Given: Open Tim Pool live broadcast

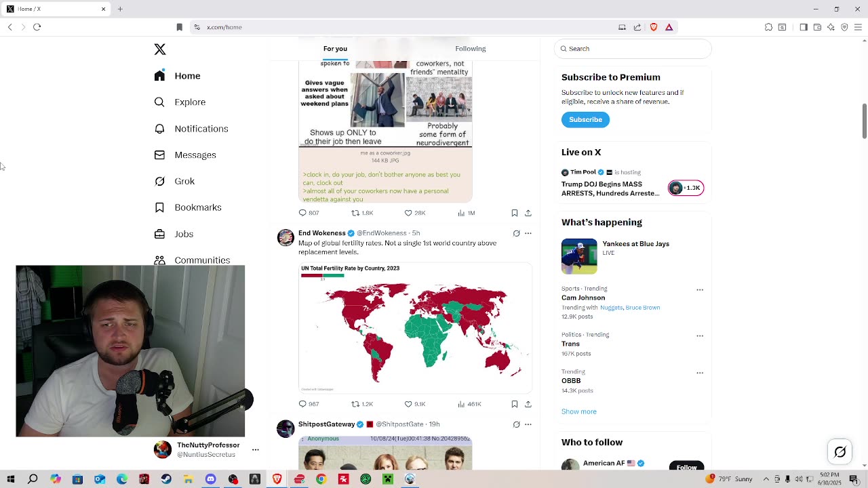Looking at the screenshot, I should pos(633,183).
